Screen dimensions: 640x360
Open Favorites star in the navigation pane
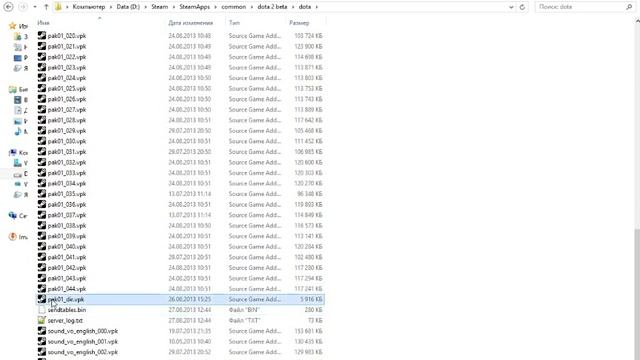(13, 26)
